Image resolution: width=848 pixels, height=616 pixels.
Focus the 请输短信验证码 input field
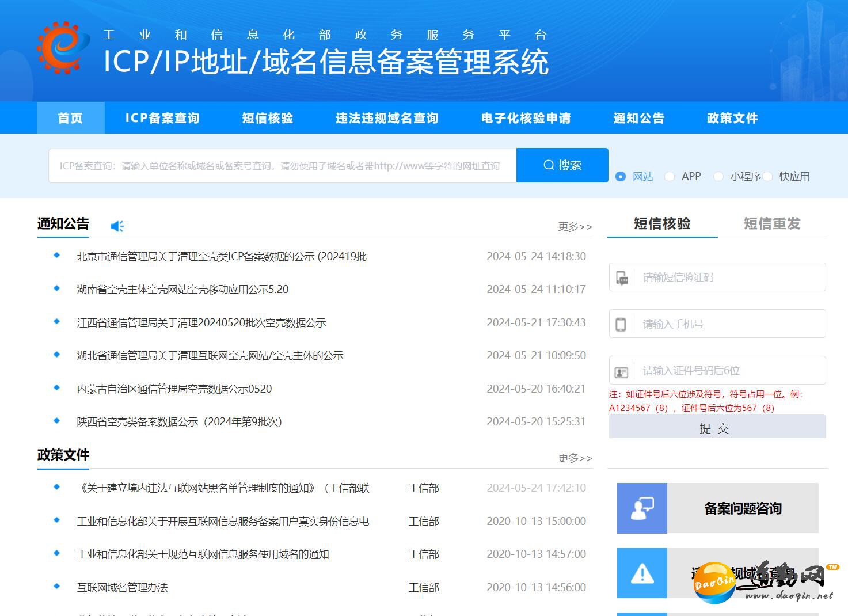click(x=717, y=277)
